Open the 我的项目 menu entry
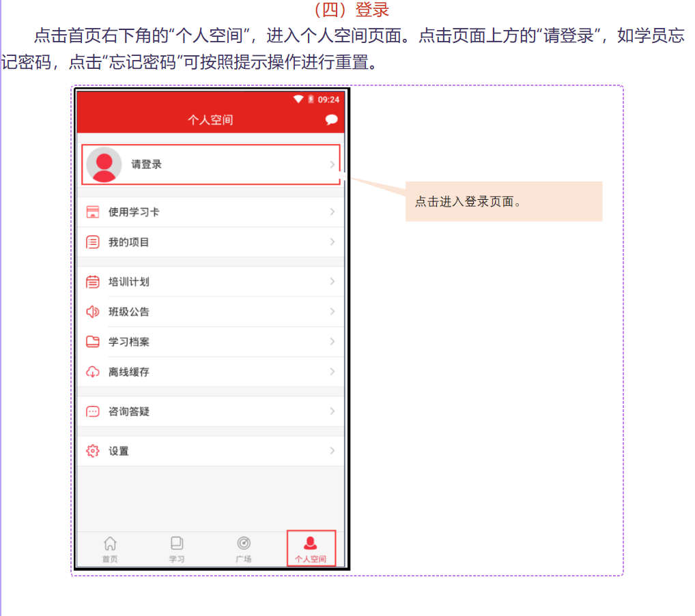The height and width of the screenshot is (616, 695). click(129, 242)
